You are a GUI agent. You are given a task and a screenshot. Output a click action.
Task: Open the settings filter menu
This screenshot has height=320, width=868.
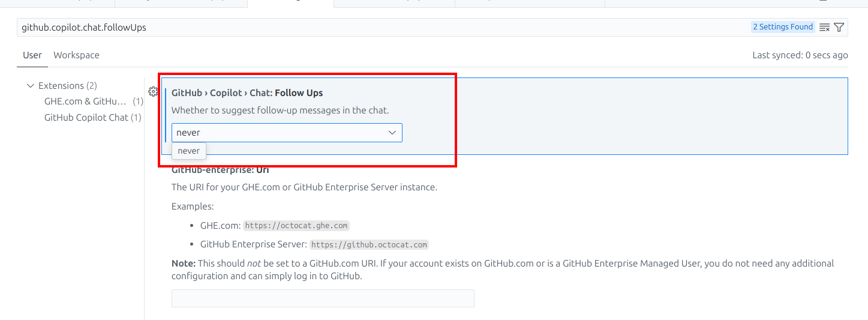click(x=839, y=27)
